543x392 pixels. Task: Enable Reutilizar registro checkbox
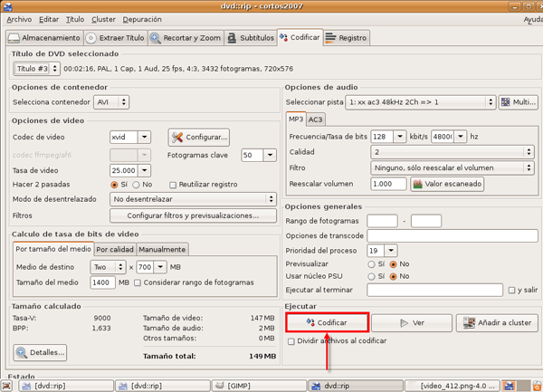[x=174, y=185]
